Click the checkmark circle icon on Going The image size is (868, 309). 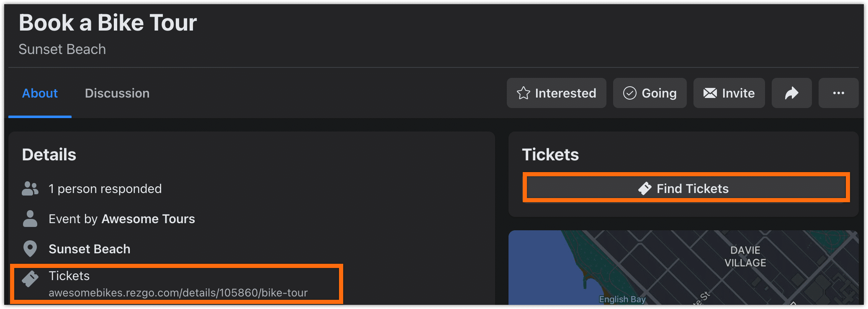629,93
